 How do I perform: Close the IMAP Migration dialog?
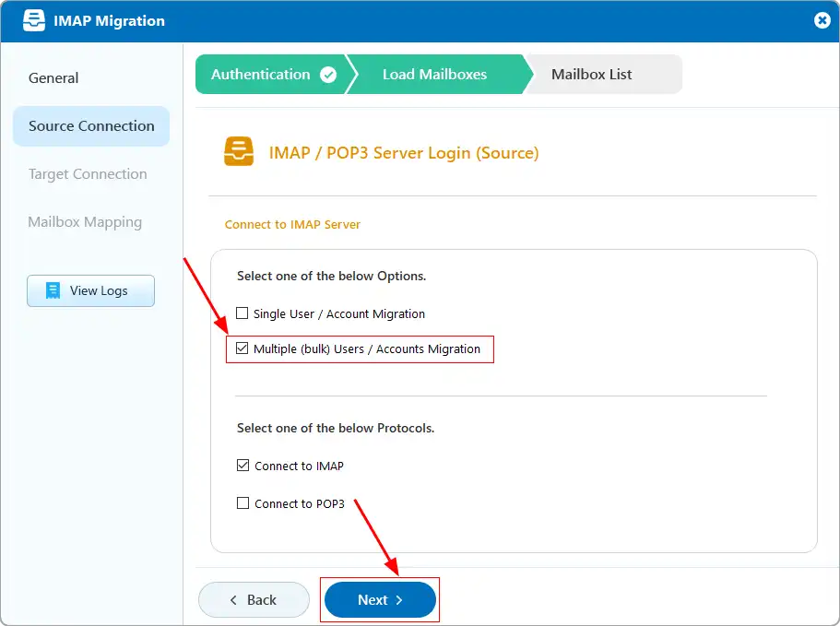click(x=822, y=20)
